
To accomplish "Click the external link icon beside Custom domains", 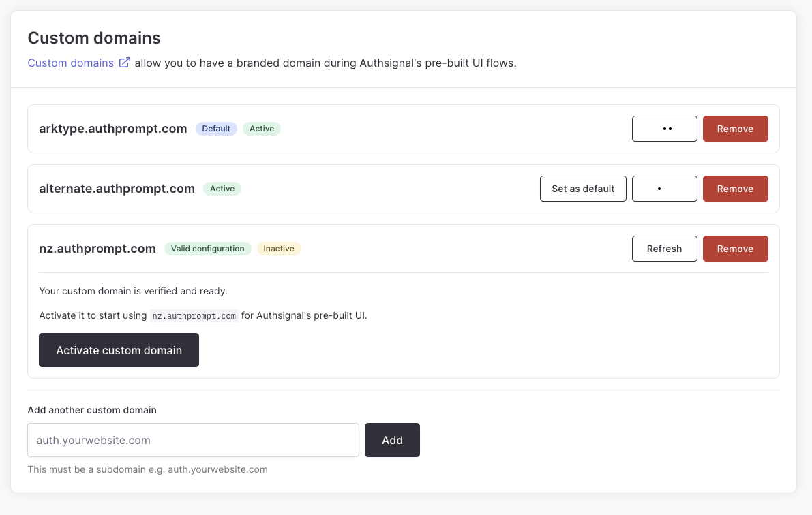I will pos(125,63).
